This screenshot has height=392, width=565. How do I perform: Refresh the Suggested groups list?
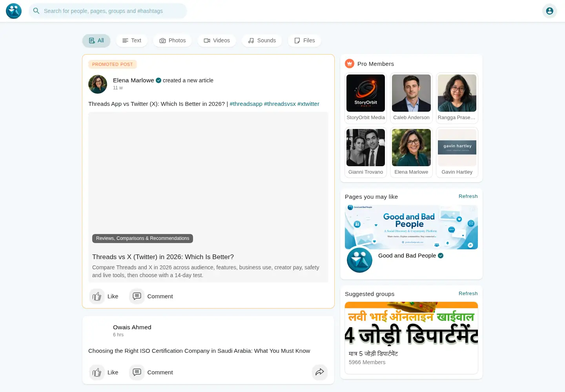point(468,294)
